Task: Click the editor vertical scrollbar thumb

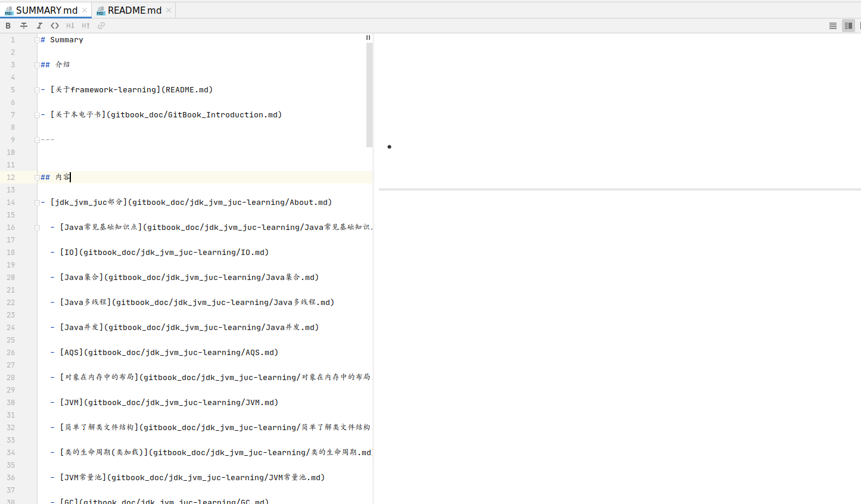Action: point(369,95)
